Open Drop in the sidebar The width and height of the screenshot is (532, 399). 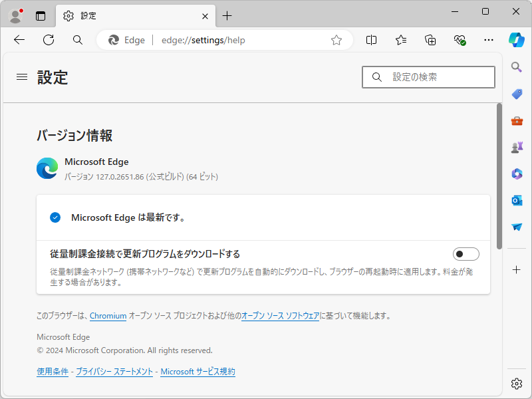pyautogui.click(x=516, y=227)
